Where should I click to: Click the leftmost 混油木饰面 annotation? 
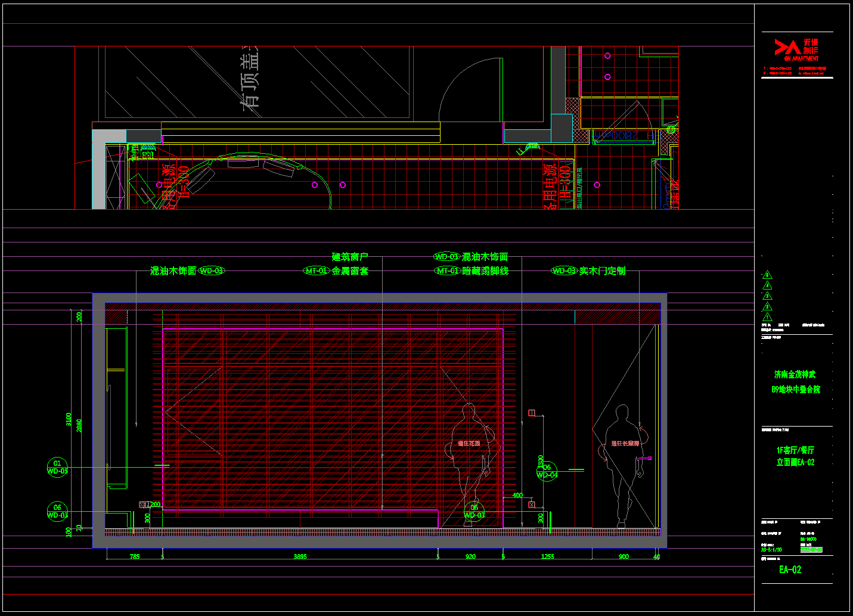(x=173, y=271)
